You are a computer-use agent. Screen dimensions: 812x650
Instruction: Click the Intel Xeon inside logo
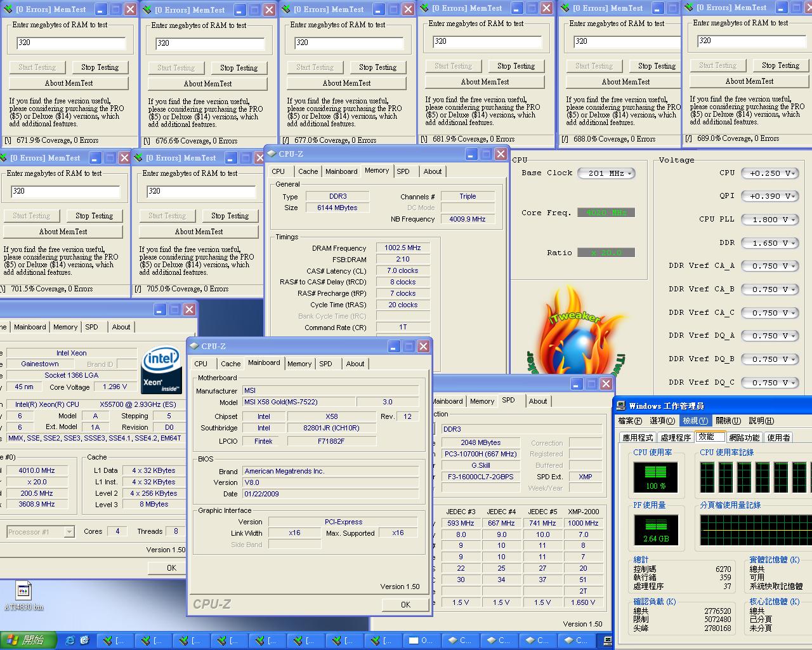tap(162, 368)
